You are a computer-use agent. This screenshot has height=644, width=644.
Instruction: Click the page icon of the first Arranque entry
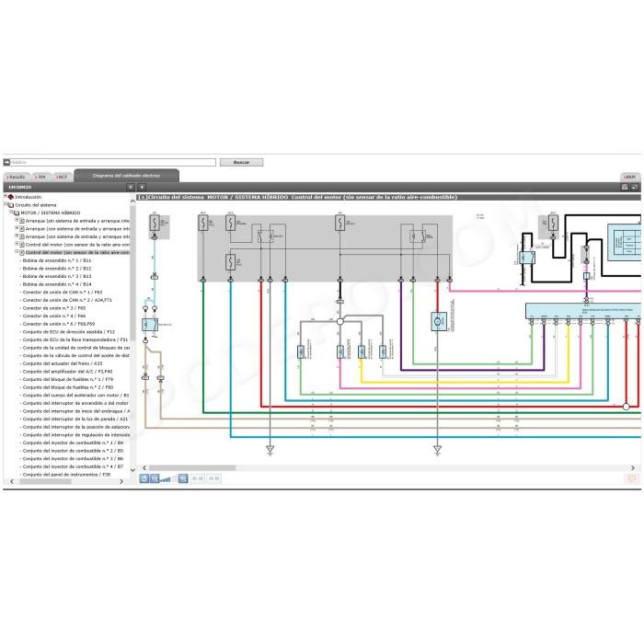22,221
